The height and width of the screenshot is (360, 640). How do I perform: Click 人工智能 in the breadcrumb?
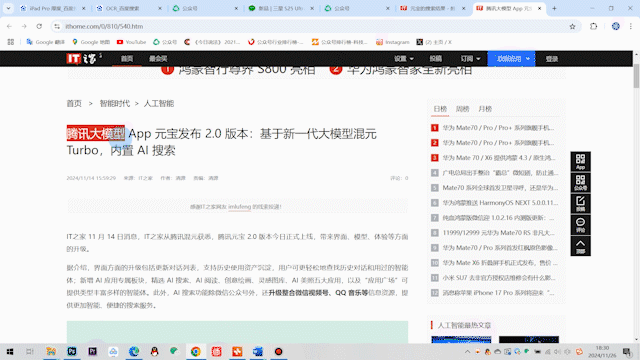pyautogui.click(x=159, y=104)
